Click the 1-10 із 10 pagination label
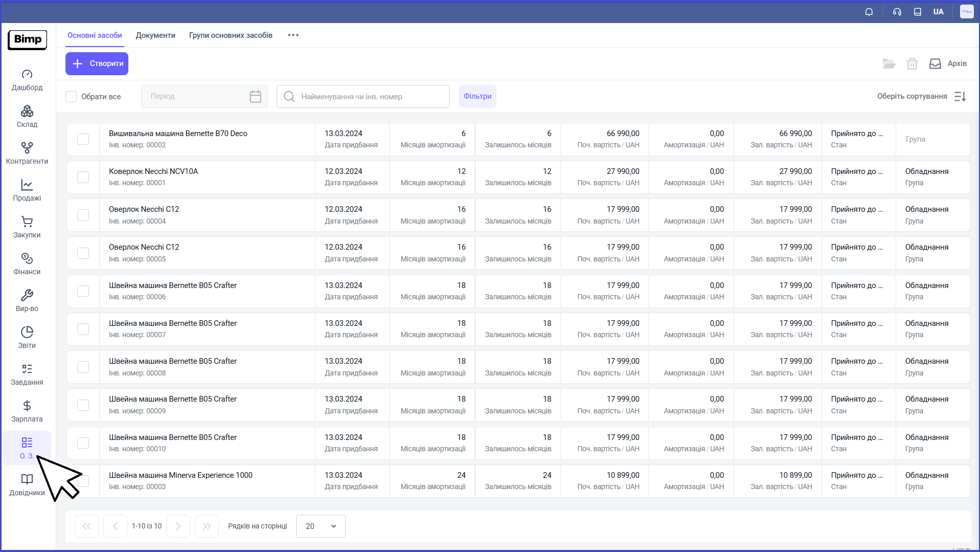The width and height of the screenshot is (980, 552). [x=147, y=526]
